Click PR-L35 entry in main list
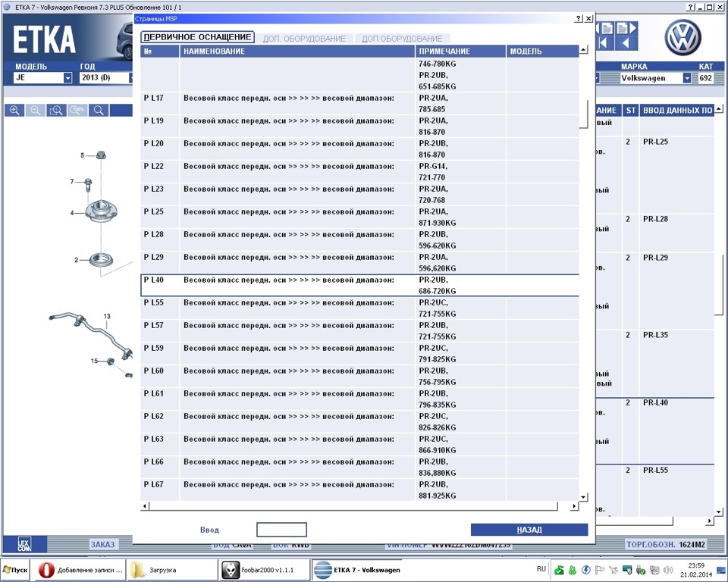 click(x=655, y=335)
